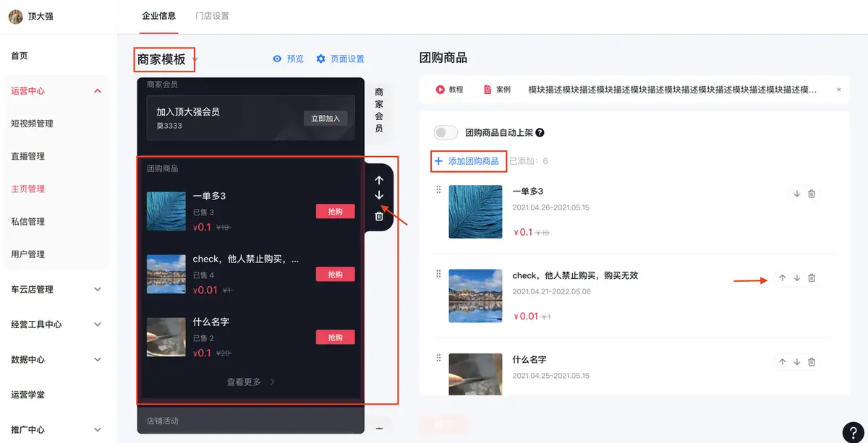Screen dimensions: 868x443
Task: Click 添加团购商品 link
Action: click(473, 161)
